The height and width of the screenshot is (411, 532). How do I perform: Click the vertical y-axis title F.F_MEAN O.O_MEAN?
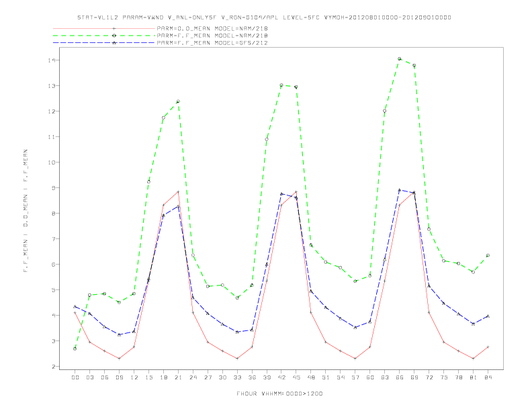tap(26, 211)
